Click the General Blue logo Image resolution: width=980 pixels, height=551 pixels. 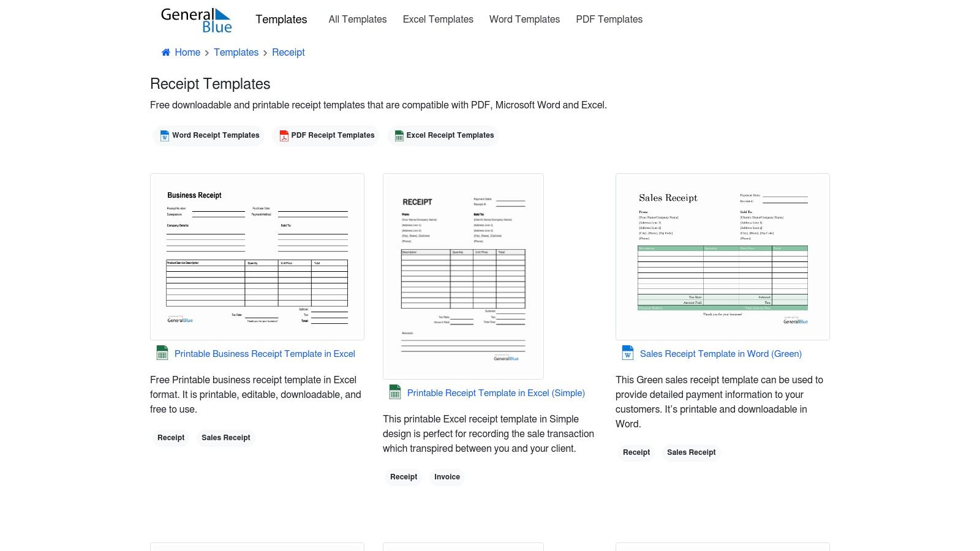[x=196, y=20]
